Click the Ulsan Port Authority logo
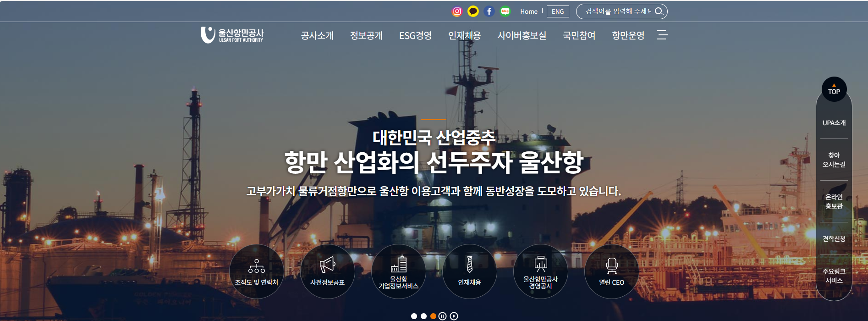This screenshot has height=321, width=868. coord(232,35)
